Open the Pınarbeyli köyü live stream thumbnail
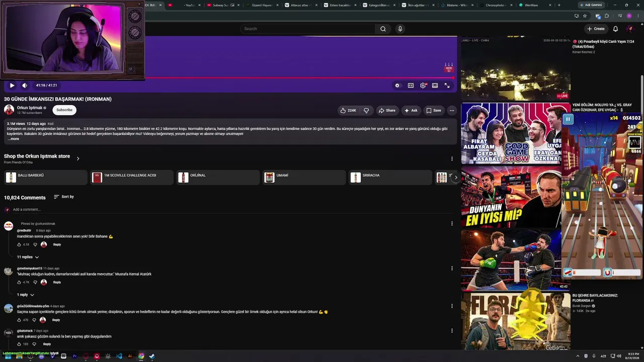Screen dimensions: 644x362 click(516, 69)
